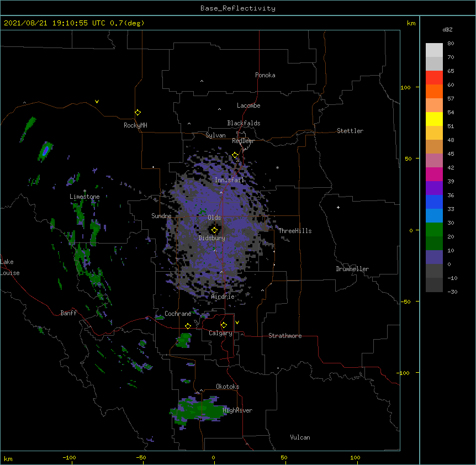Click the Calgary city label
476x465 pixels.
(220, 333)
